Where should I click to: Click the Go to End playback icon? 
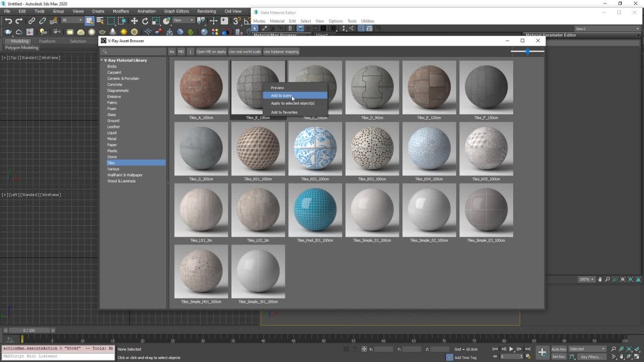click(528, 349)
